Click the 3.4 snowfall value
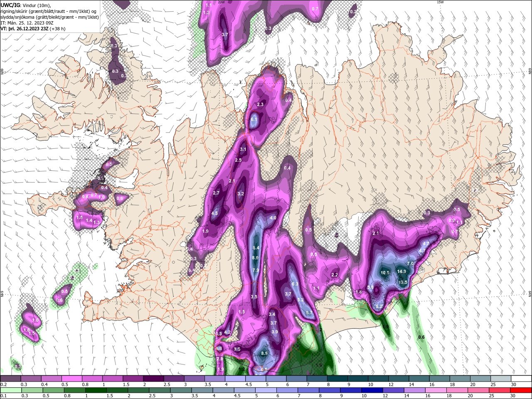The image size is (532, 399). 272,314
